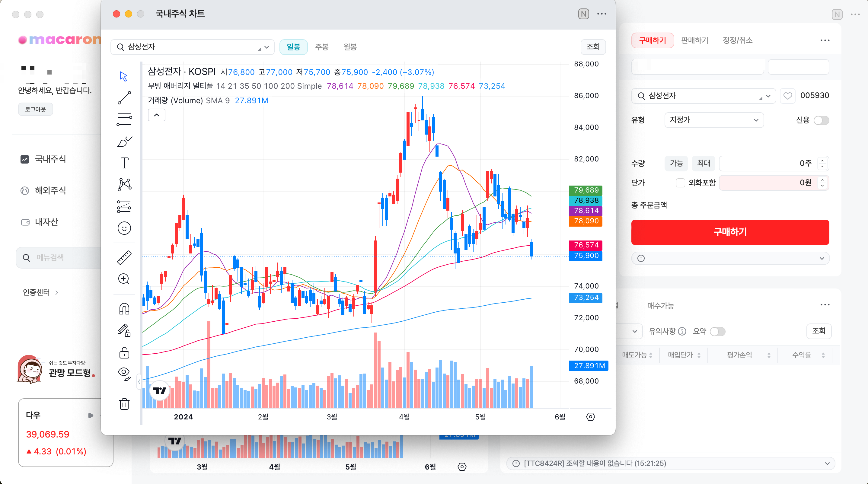Open the chart patterns tool

124,185
